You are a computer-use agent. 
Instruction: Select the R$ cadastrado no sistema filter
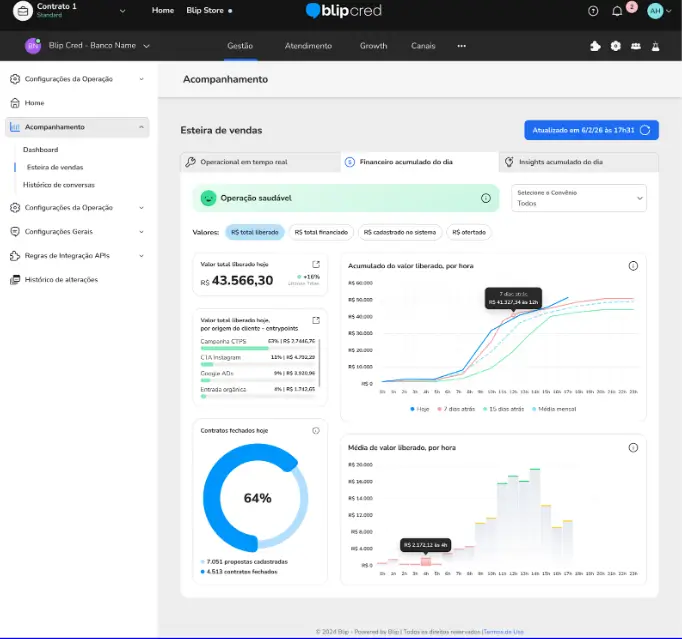click(400, 232)
